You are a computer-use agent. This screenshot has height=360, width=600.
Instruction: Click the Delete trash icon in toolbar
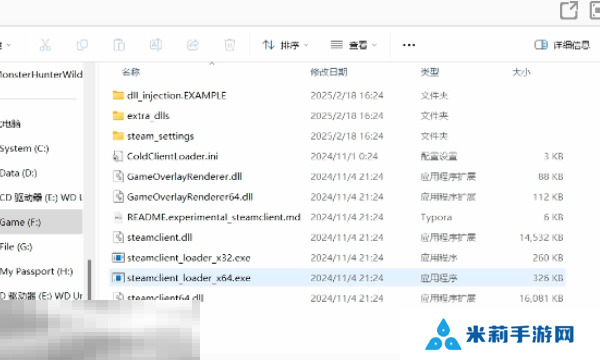pos(230,45)
